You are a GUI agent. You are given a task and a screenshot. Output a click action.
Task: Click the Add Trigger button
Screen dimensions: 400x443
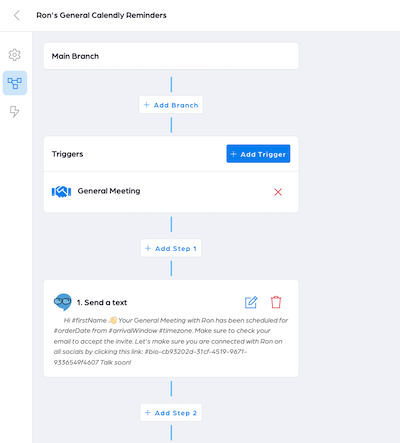tap(258, 154)
